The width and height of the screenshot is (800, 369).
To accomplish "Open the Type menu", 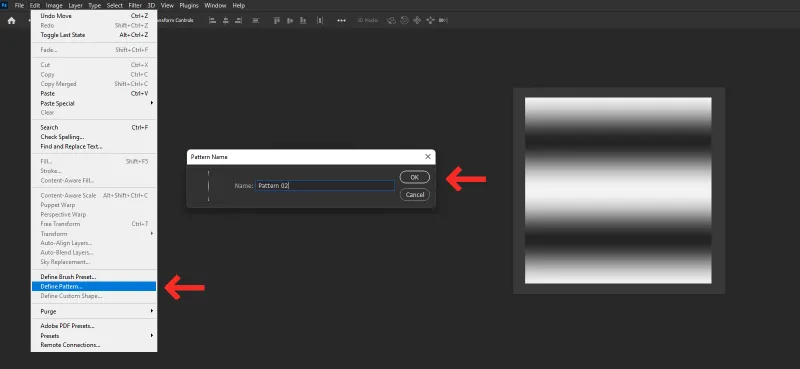I will 94,6.
